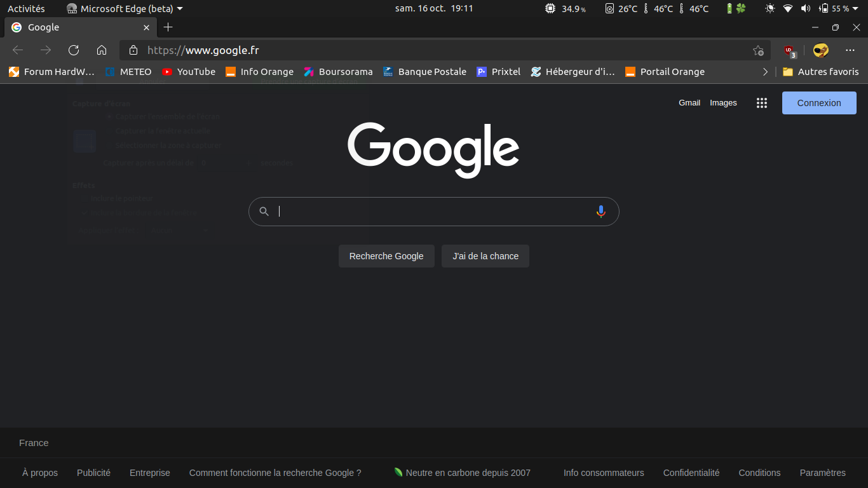Open the Gmail link
This screenshot has width=868, height=488.
[x=689, y=103]
